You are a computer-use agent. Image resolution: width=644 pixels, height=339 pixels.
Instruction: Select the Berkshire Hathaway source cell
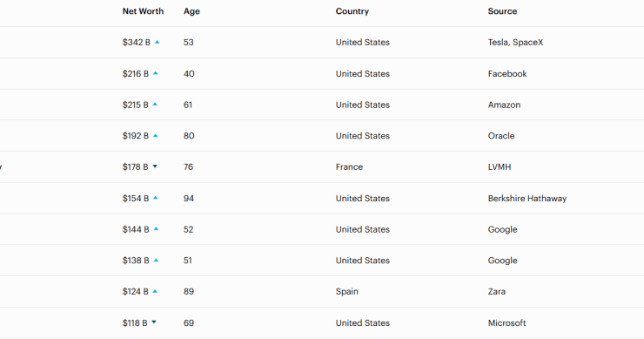pos(527,199)
